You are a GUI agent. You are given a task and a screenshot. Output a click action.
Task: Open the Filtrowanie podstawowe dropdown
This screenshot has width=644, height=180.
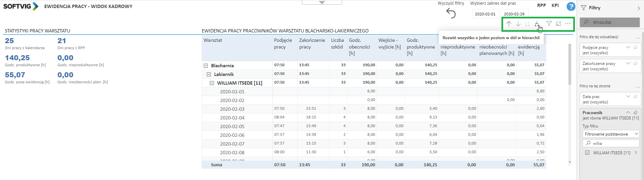coord(611,134)
